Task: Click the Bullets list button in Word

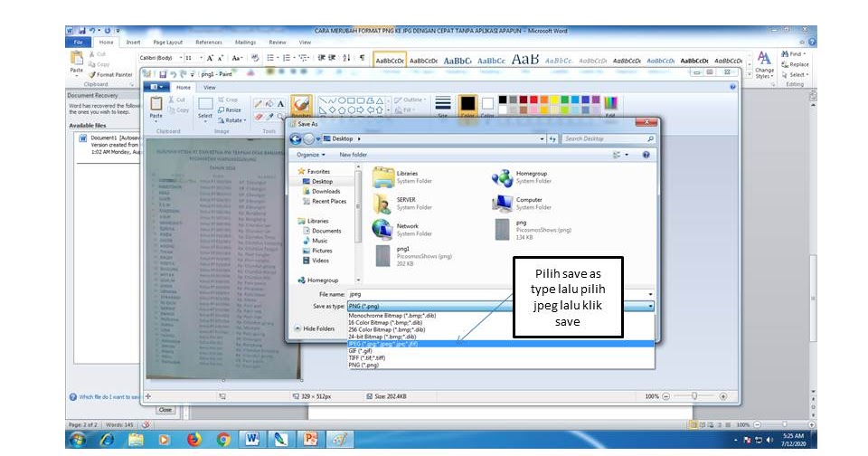Action: click(x=270, y=58)
